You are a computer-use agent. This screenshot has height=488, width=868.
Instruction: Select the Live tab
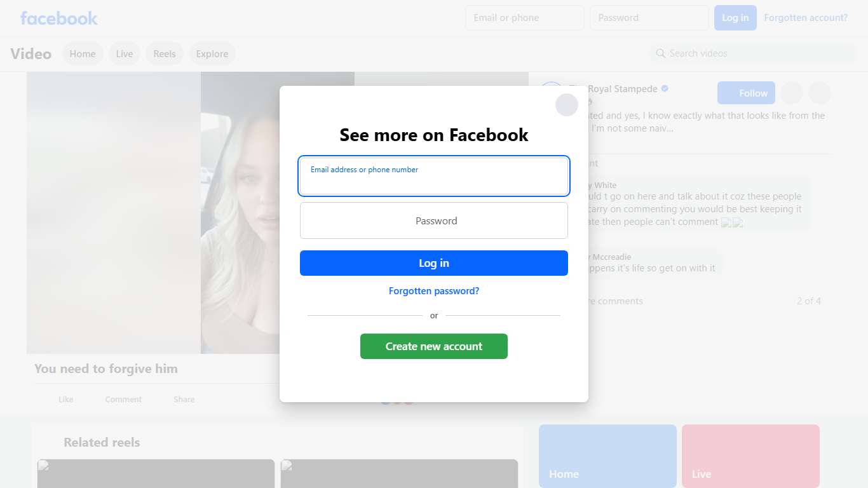tap(125, 54)
